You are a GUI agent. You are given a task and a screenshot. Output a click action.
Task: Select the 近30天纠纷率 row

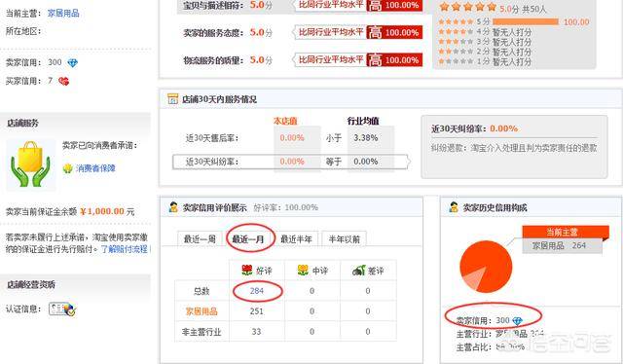[x=291, y=162]
